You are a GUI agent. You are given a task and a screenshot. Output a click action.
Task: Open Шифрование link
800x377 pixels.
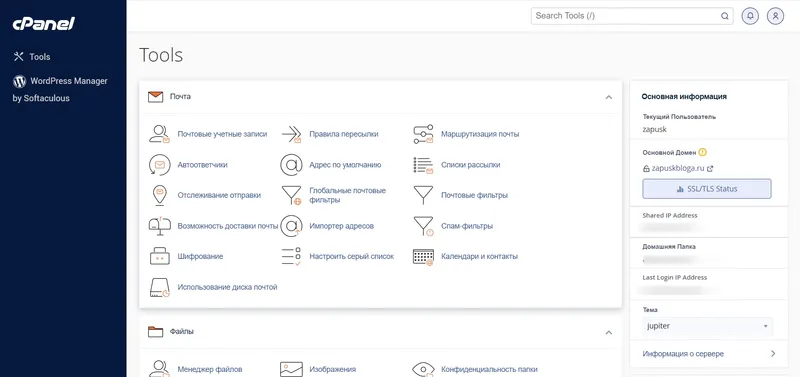pyautogui.click(x=200, y=256)
